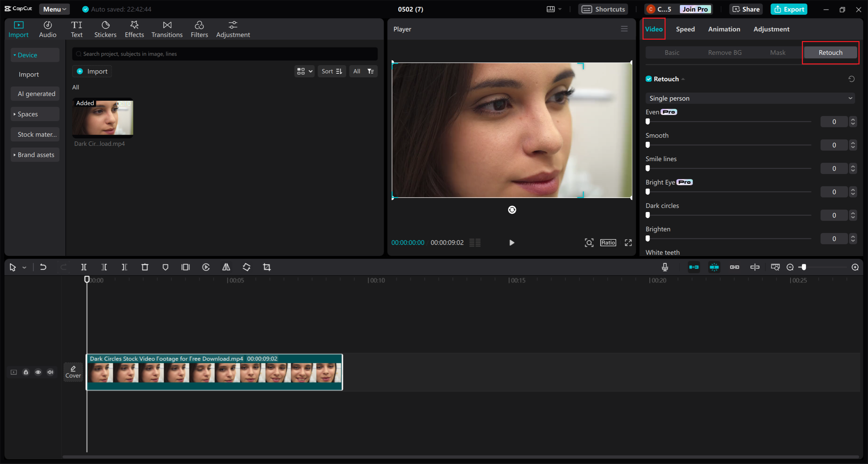Hide the video track with the eye toggle
The width and height of the screenshot is (868, 464).
click(x=38, y=372)
